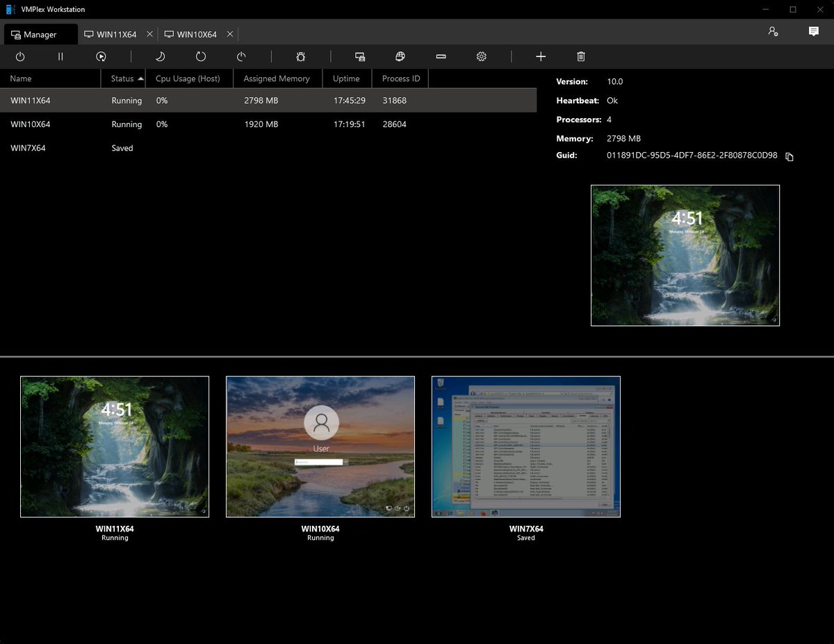Click the Version 10.0 value
834x644 pixels.
(615, 81)
